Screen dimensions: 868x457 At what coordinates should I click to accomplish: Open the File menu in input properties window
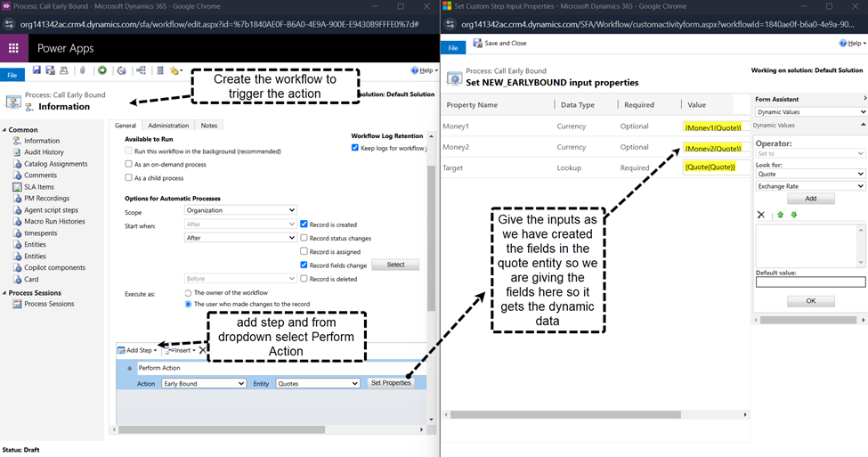(x=453, y=47)
